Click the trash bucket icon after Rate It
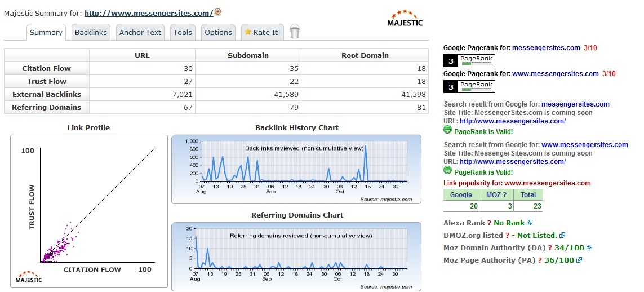Image resolution: width=644 pixels, height=292 pixels. point(295,32)
